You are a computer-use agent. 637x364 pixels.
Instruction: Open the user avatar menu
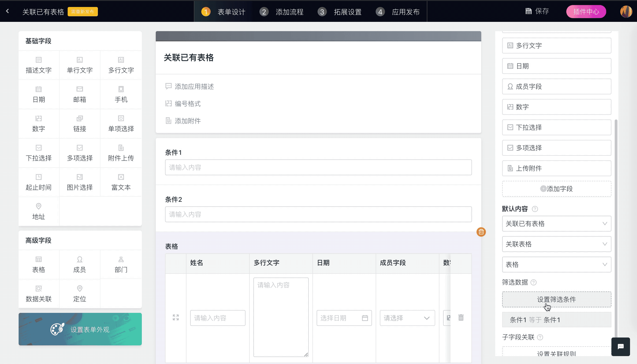(x=626, y=11)
